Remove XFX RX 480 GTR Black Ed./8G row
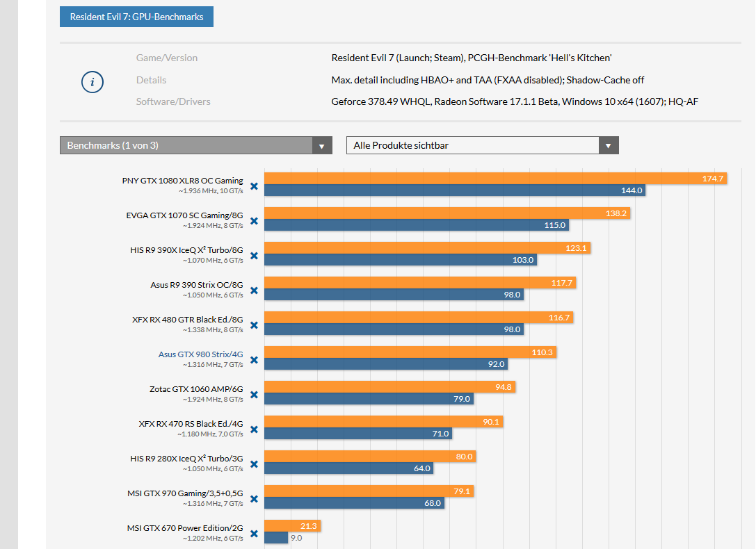The width and height of the screenshot is (756, 549). tap(254, 325)
